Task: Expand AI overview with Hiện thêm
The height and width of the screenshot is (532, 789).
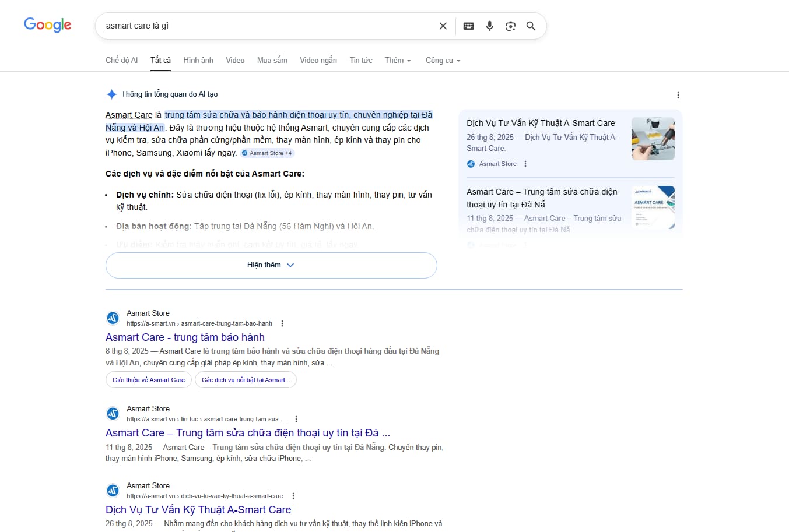Action: click(271, 265)
